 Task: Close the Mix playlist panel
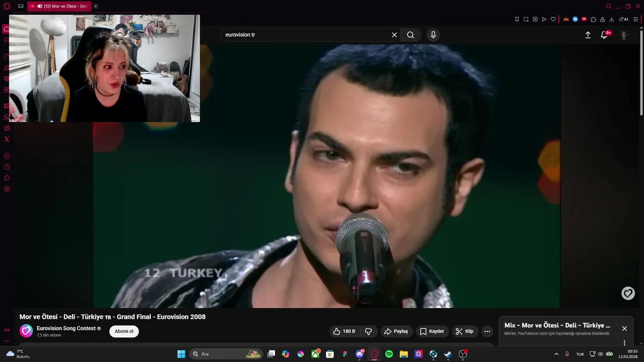(x=624, y=328)
